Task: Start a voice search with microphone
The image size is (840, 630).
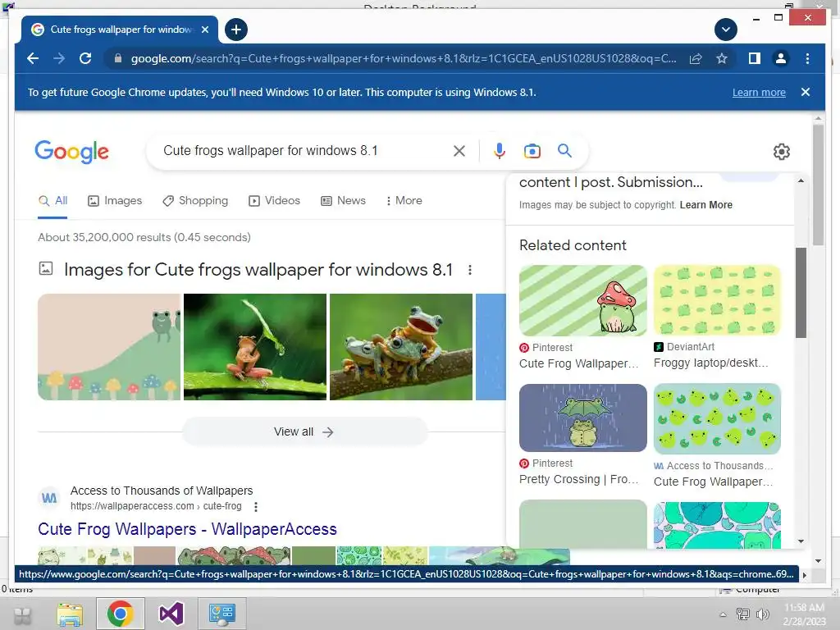Action: click(500, 151)
